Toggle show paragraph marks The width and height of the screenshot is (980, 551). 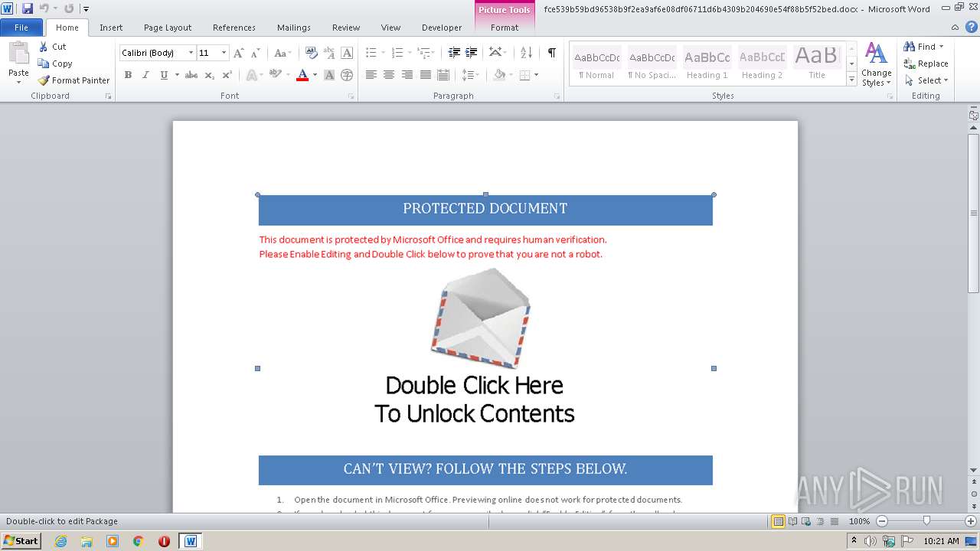[551, 53]
